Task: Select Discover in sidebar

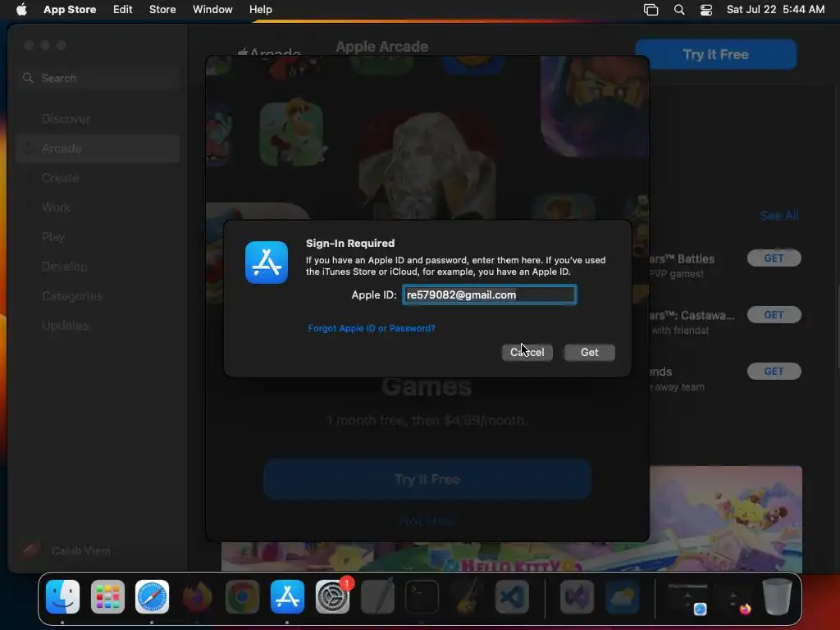Action: pos(98,119)
